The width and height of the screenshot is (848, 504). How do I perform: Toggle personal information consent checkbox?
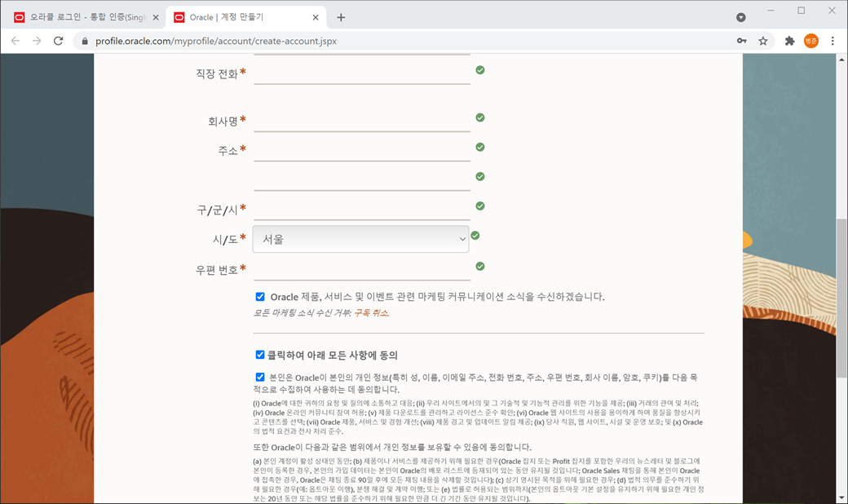[x=260, y=377]
